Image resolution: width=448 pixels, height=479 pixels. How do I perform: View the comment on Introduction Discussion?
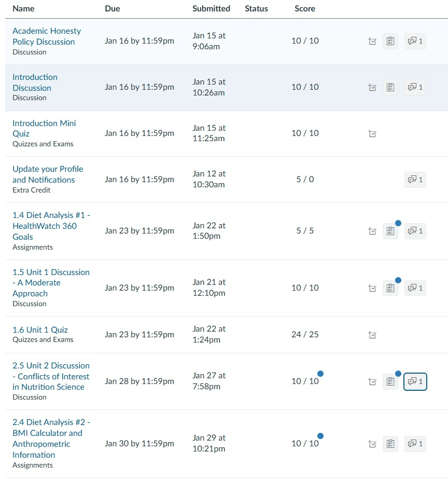pyautogui.click(x=415, y=87)
